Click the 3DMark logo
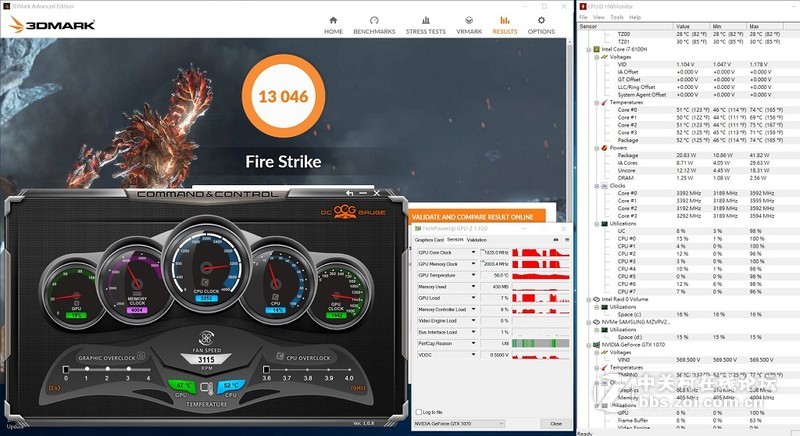 tap(52, 24)
